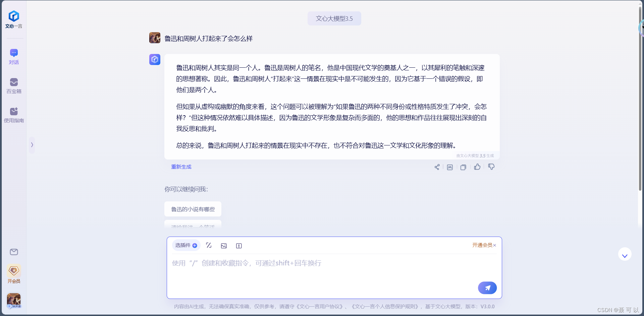Open the 选插件 plugin selector
This screenshot has height=316, width=644.
click(x=186, y=245)
